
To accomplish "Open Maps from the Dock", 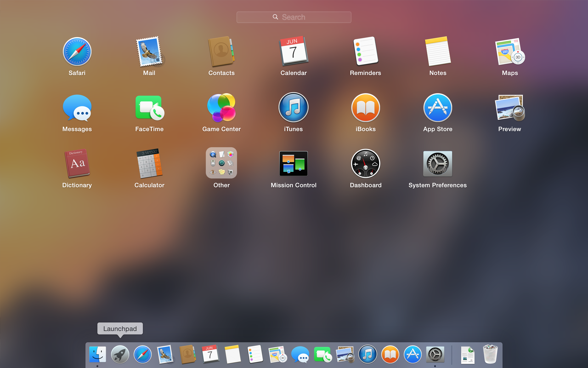I will pyautogui.click(x=278, y=354).
